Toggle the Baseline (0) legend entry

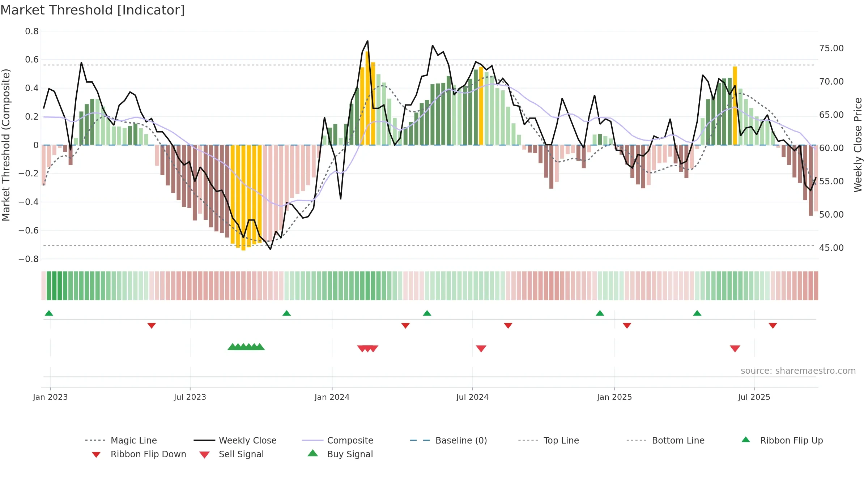[448, 440]
